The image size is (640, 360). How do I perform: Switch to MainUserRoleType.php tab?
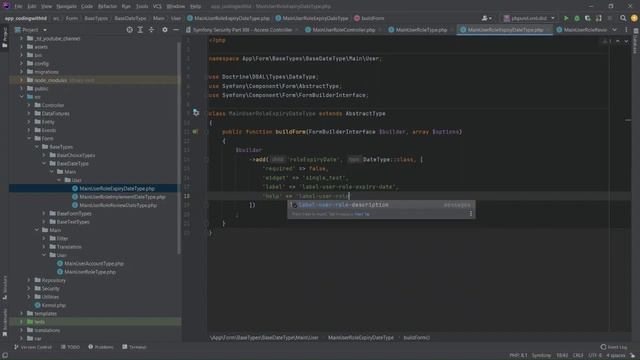click(421, 30)
